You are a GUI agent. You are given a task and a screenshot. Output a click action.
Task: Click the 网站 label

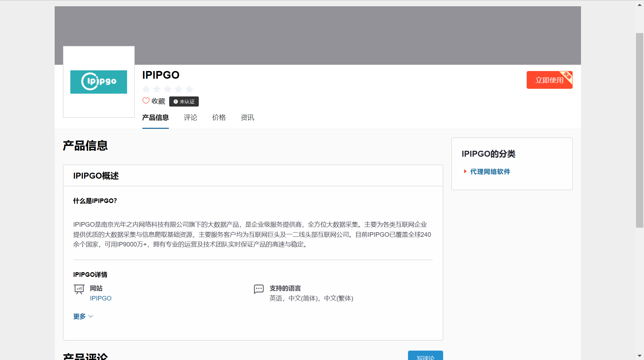tap(96, 288)
